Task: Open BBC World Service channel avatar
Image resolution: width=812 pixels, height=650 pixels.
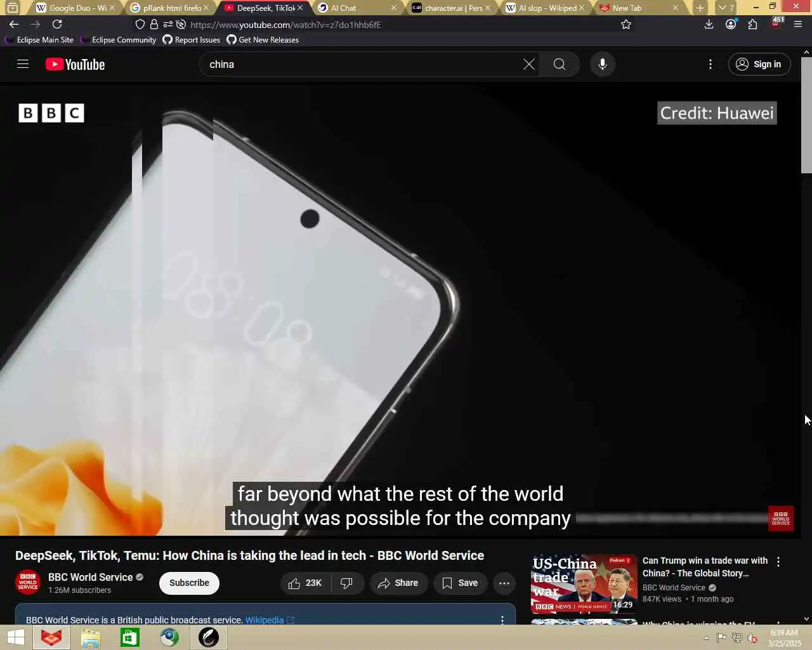Action: tap(28, 582)
